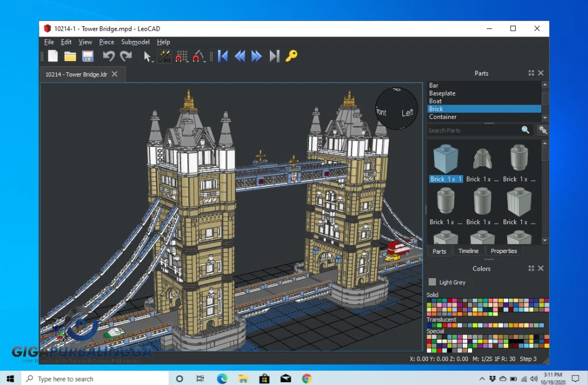The width and height of the screenshot is (588, 385).
Task: Open the Submodel menu
Action: (135, 42)
